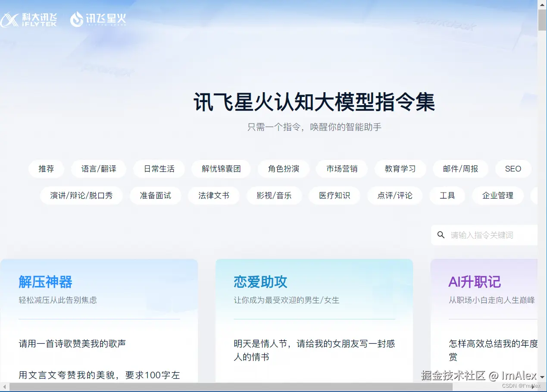Click subtitle 从职场小白走向人生巅峰
This screenshot has width=547, height=392.
(492, 300)
